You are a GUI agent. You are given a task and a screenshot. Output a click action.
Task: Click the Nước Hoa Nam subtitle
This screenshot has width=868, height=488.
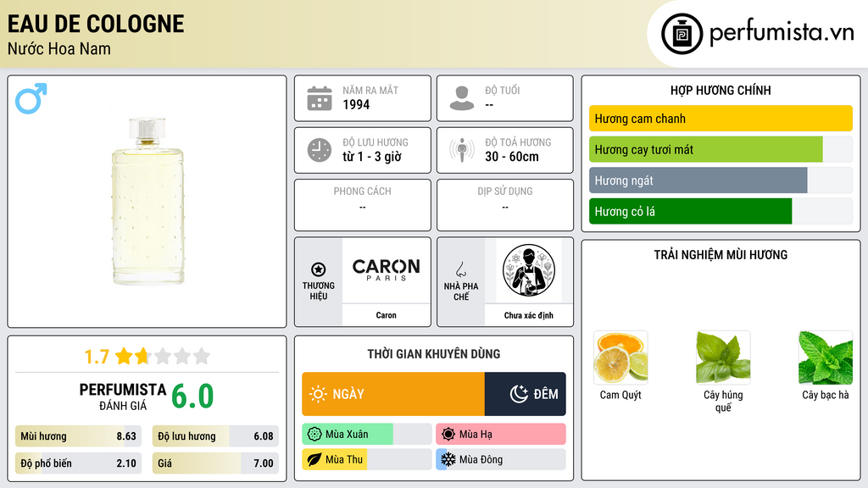click(59, 48)
